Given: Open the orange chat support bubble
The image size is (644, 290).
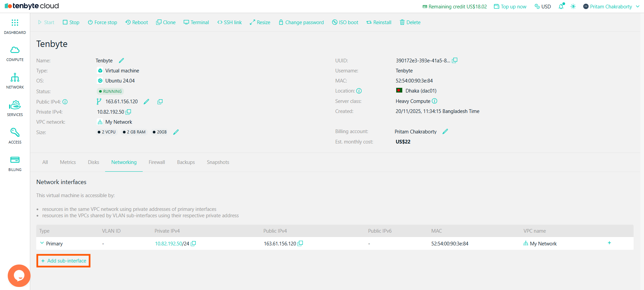Looking at the screenshot, I should [x=19, y=276].
